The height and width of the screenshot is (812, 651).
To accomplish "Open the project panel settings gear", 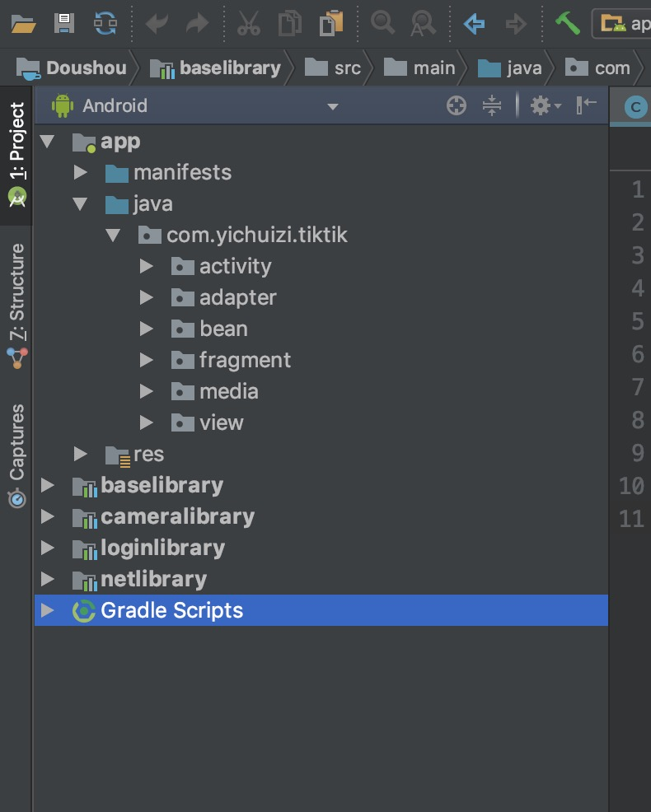I will (x=544, y=105).
